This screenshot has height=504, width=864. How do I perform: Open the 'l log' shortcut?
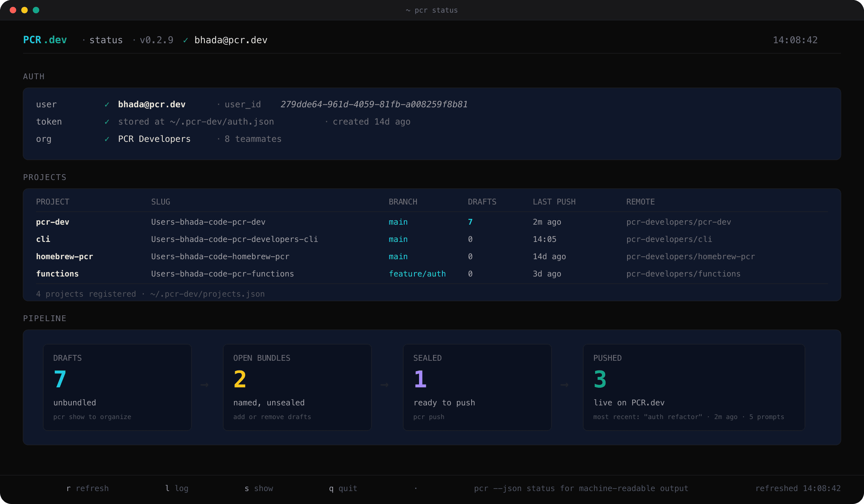click(177, 489)
